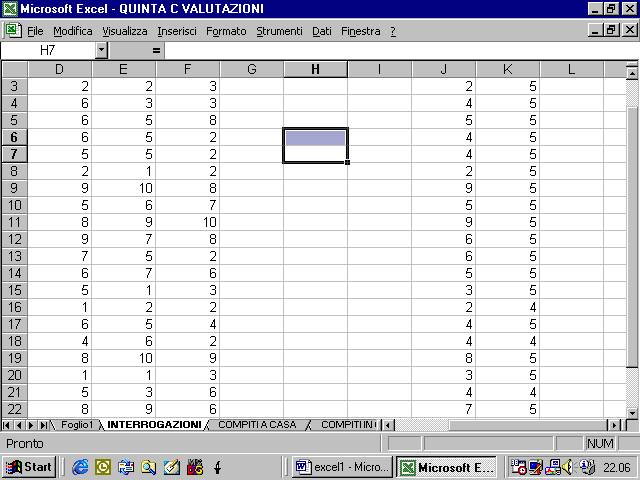Launch Internet Explorer from quick launch
Viewport: 640px width, 480px height.
point(80,466)
